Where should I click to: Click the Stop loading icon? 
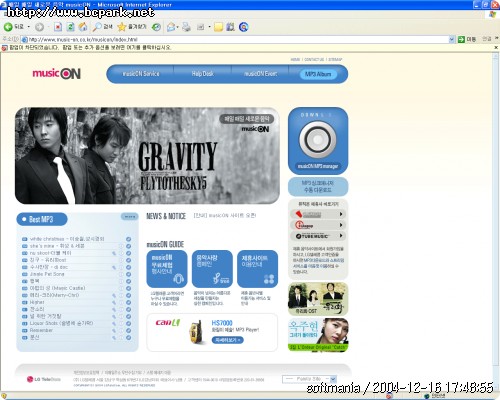pyautogui.click(x=58, y=27)
